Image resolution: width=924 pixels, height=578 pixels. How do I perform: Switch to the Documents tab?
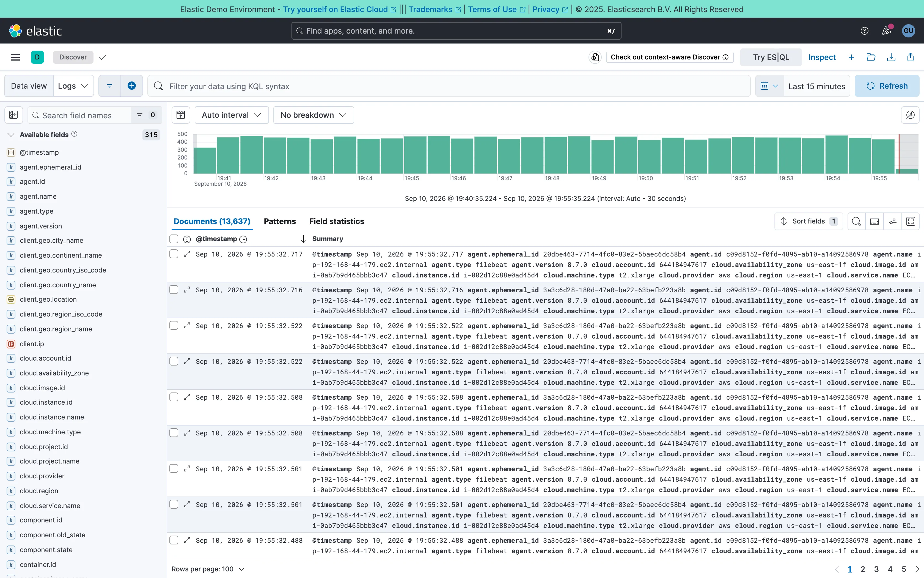[212, 221]
